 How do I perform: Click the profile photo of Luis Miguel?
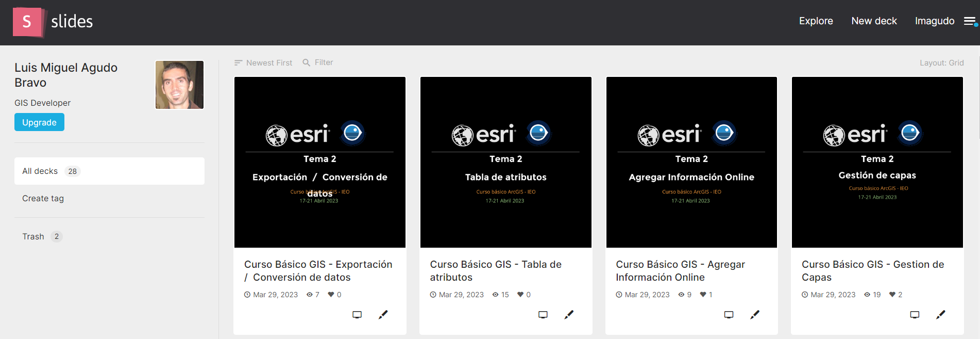(x=180, y=85)
